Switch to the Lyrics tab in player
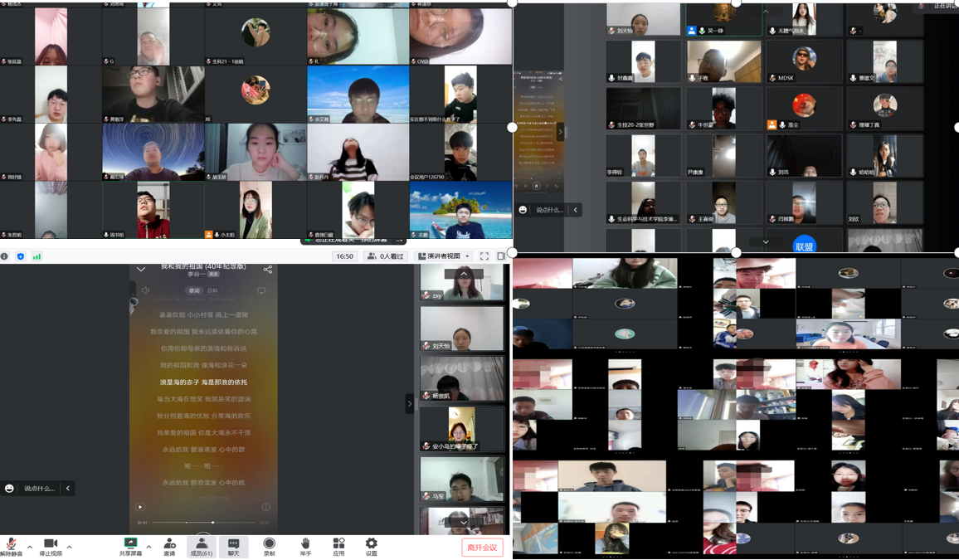This screenshot has height=560, width=959. 195,291
